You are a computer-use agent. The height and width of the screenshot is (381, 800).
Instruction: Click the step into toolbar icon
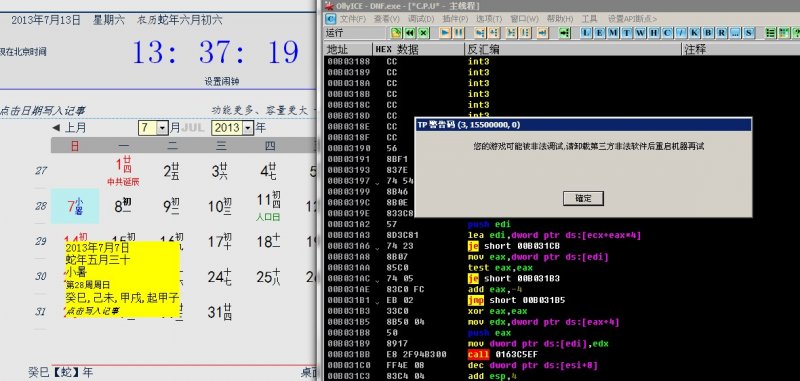tap(480, 33)
